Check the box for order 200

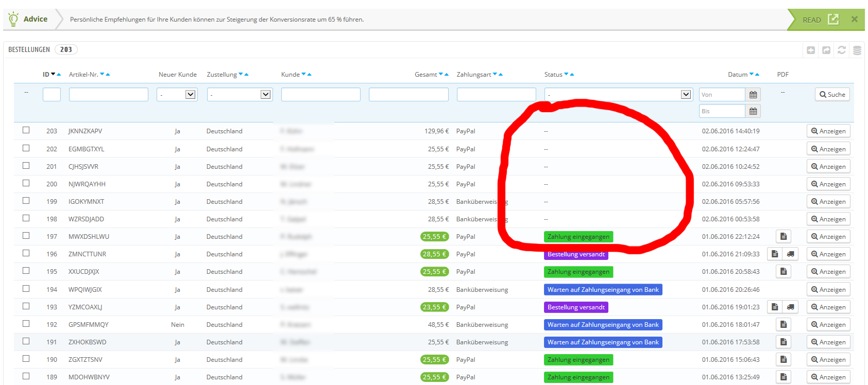point(26,183)
